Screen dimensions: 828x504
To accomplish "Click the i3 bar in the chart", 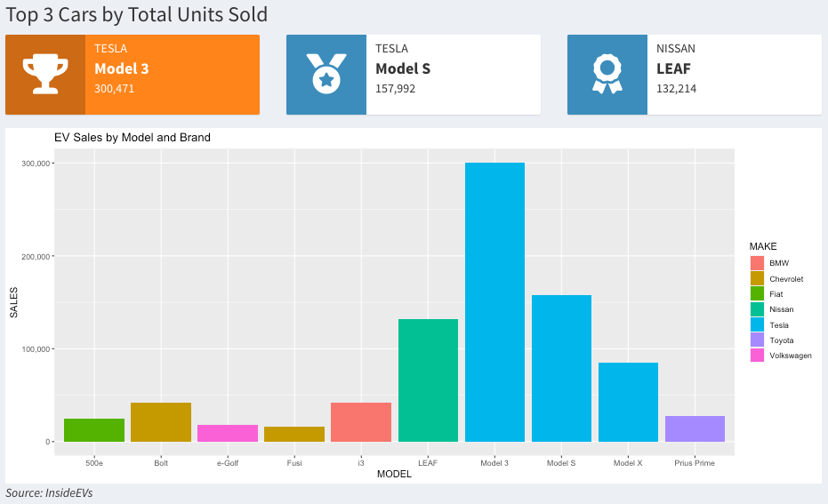I will (361, 422).
